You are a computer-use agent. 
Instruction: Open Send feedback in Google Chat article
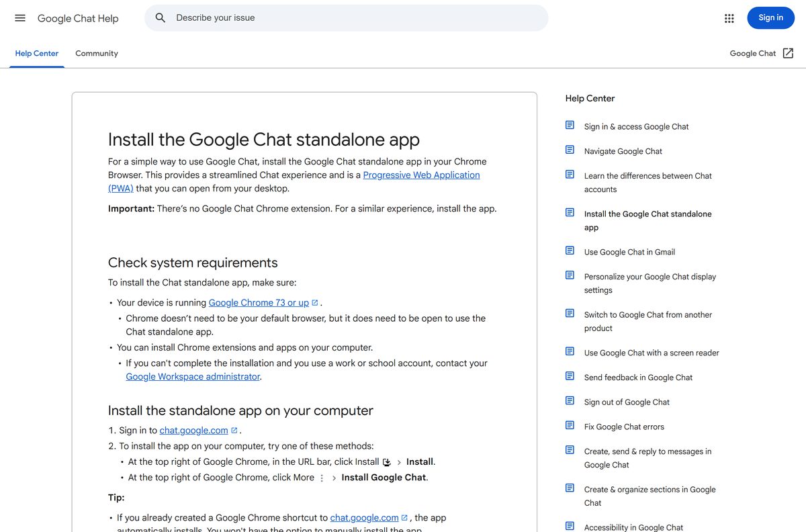(x=638, y=378)
